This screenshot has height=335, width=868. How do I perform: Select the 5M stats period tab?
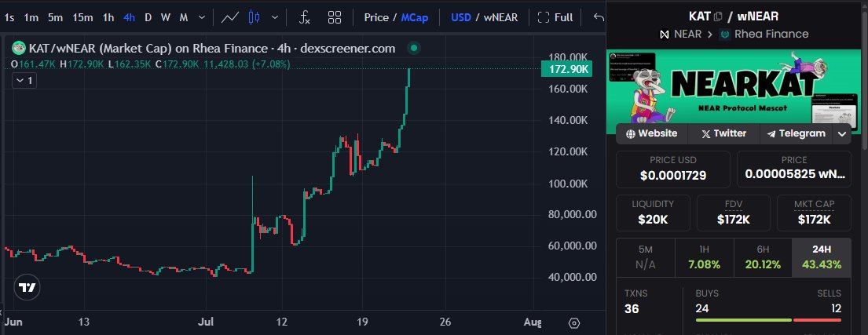pos(646,257)
